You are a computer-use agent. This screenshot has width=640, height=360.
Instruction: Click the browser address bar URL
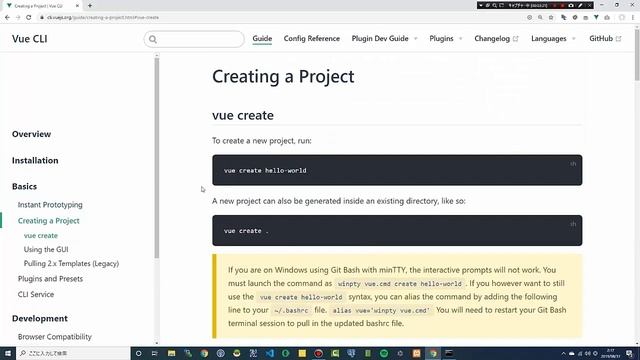(x=103, y=18)
